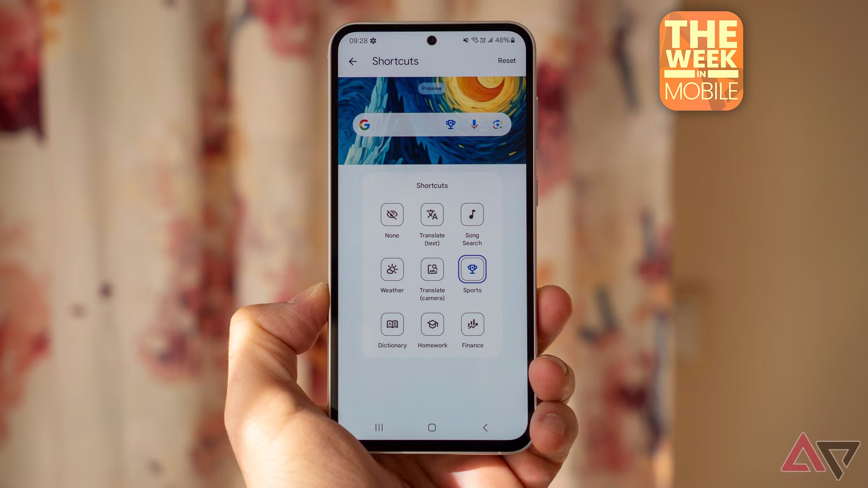Click the Reset button top right
Image resolution: width=868 pixels, height=488 pixels.
507,60
